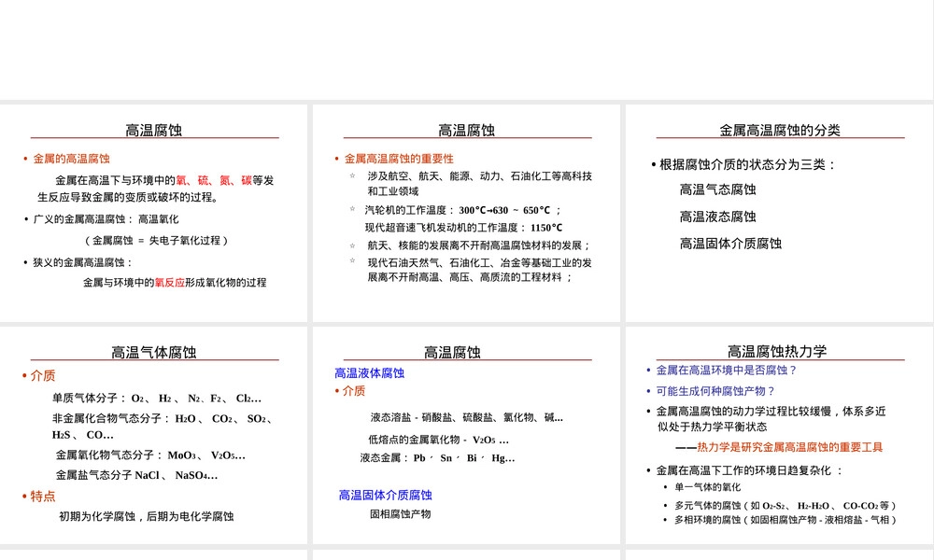
Task: Click the line 汽轮机的工作温度： 300°C→630 ~ 650°C
Action: (x=463, y=210)
